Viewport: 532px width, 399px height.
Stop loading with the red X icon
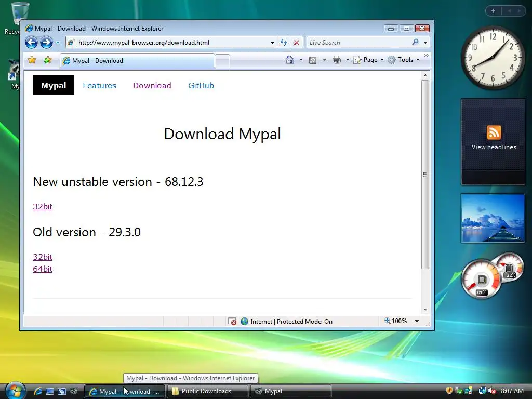click(297, 43)
